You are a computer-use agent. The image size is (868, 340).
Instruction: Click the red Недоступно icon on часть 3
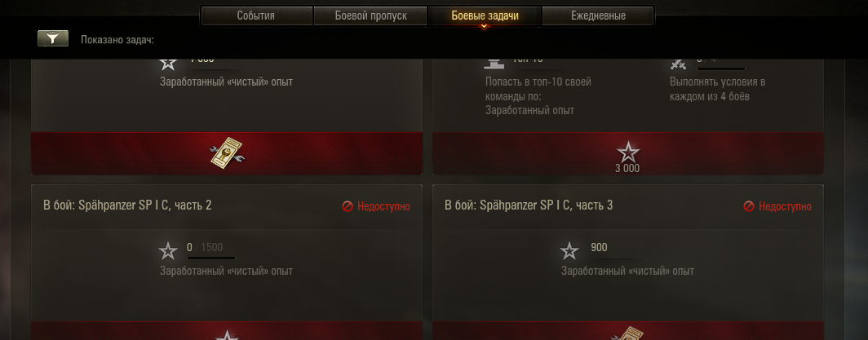pyautogui.click(x=748, y=206)
